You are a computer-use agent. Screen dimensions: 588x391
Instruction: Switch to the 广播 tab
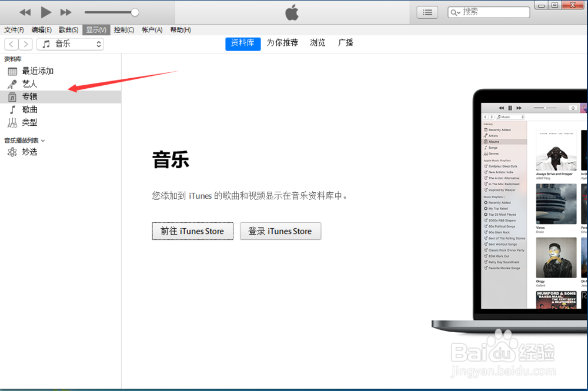click(x=345, y=43)
